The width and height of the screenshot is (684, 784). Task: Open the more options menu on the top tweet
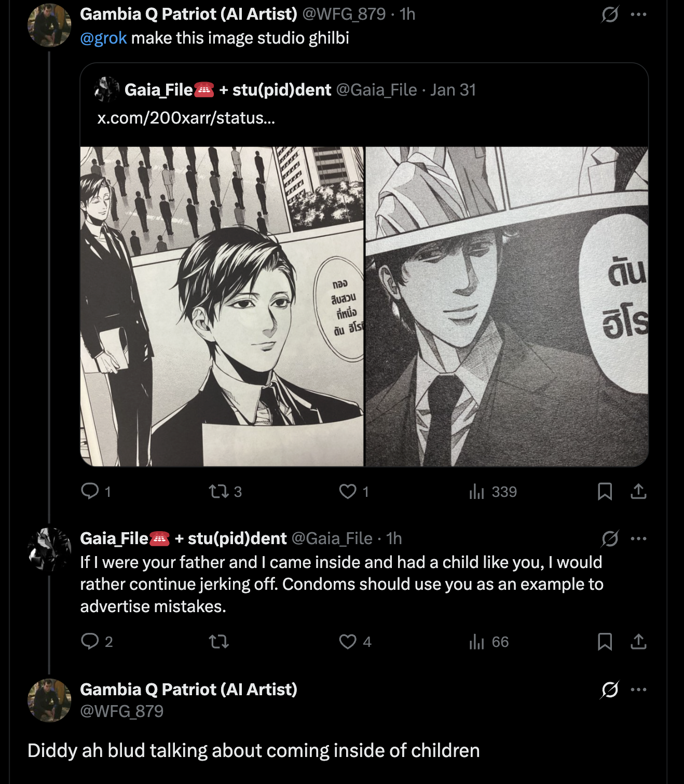pos(638,15)
